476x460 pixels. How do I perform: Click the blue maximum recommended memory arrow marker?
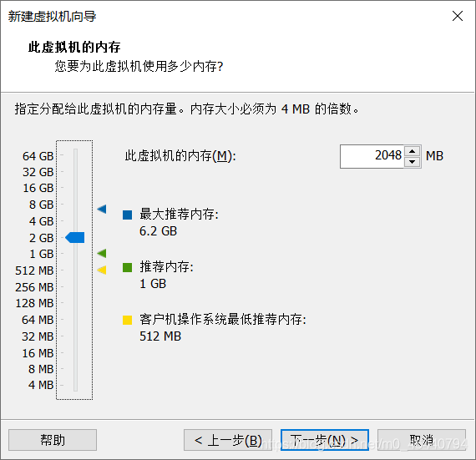(x=102, y=209)
